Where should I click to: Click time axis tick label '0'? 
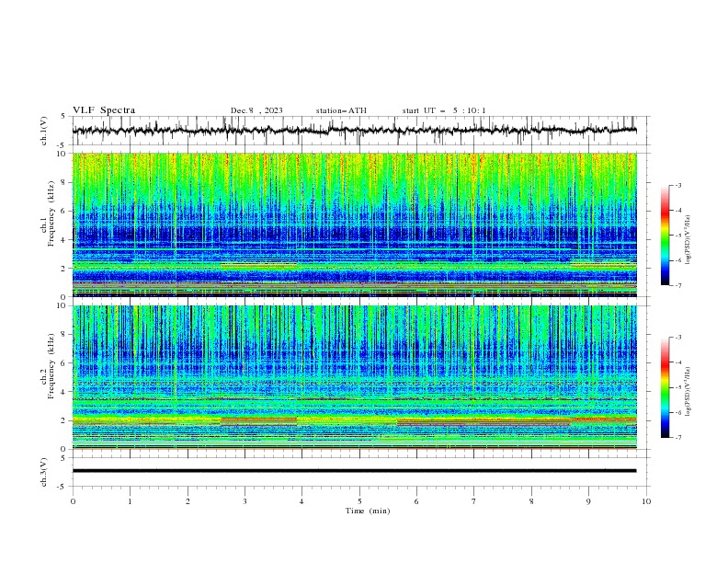pyautogui.click(x=73, y=501)
